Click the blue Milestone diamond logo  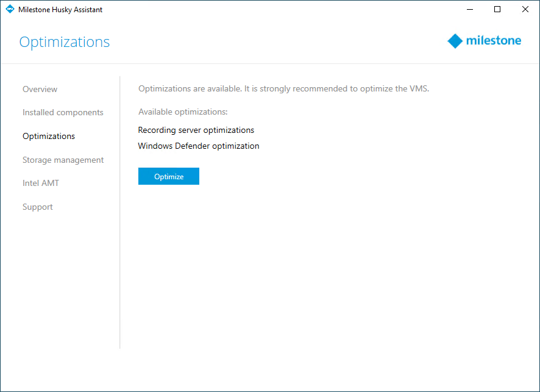click(x=455, y=41)
